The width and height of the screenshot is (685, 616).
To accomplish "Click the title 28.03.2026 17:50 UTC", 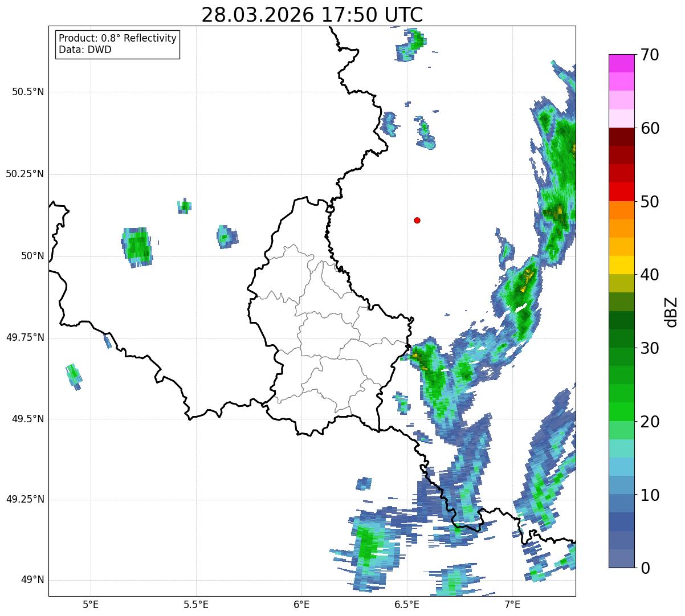I will tap(312, 15).
